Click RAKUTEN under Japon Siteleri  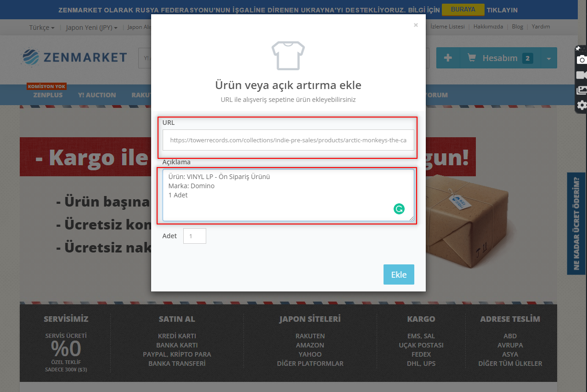[310, 336]
